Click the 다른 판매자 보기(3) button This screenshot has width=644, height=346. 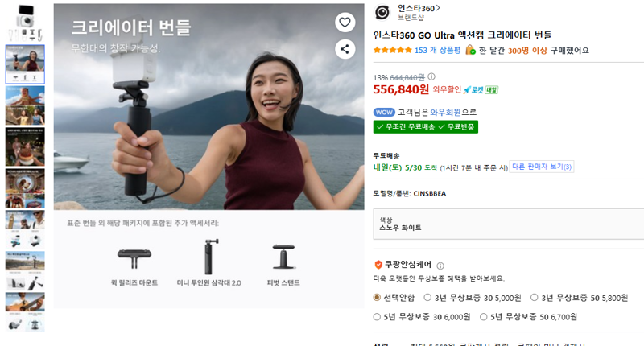click(541, 167)
